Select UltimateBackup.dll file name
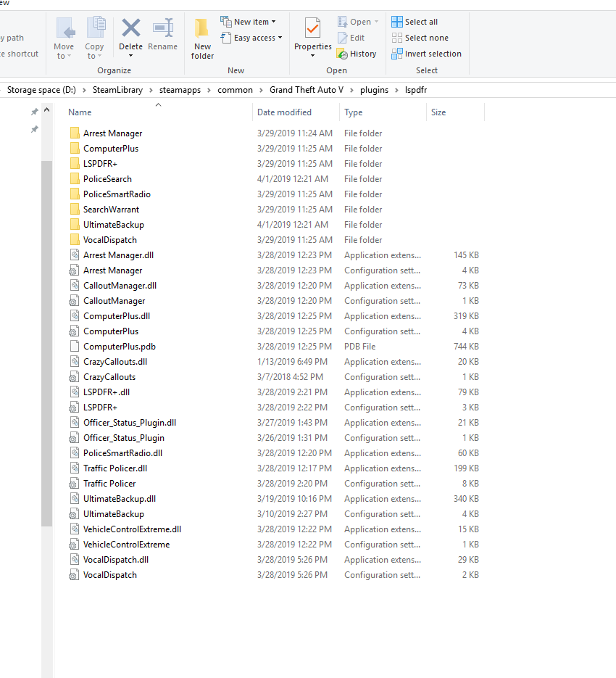The height and width of the screenshot is (678, 616). 120,499
